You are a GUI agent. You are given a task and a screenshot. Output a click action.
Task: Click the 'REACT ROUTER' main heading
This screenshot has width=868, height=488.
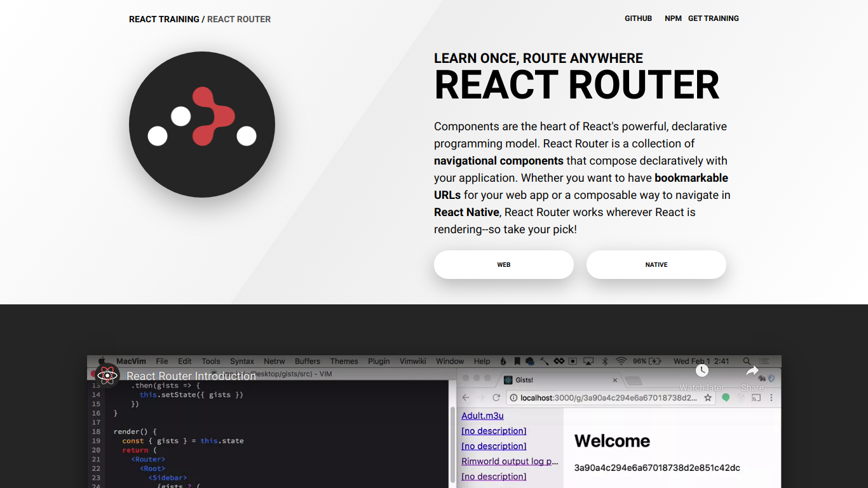click(577, 85)
